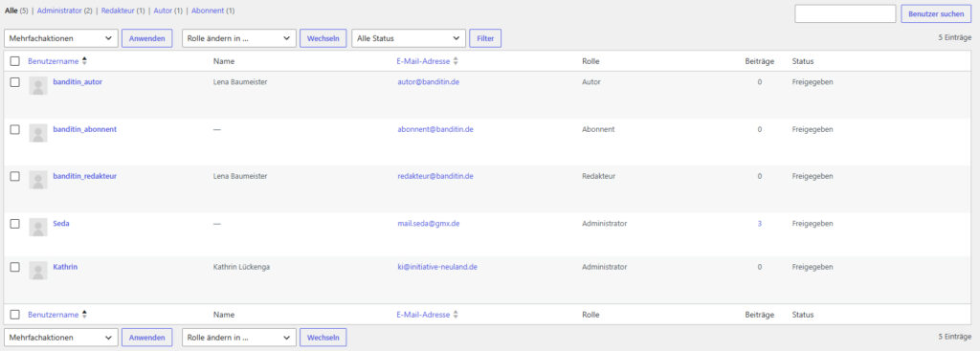Open the Alle Status dropdown

(409, 38)
